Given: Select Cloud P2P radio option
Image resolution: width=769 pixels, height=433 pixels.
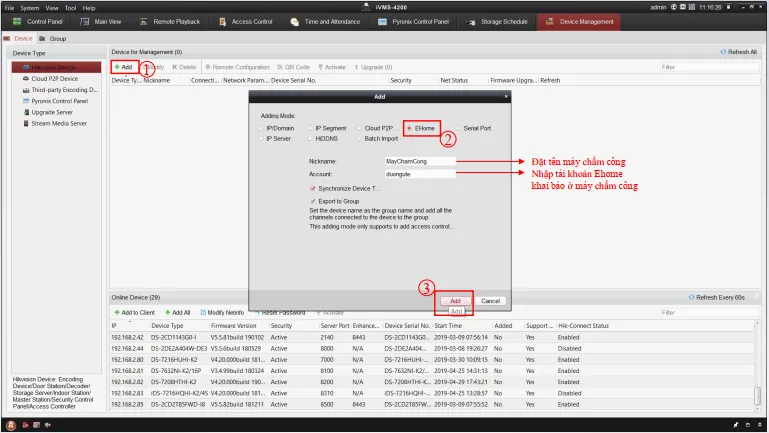Looking at the screenshot, I should (x=359, y=128).
